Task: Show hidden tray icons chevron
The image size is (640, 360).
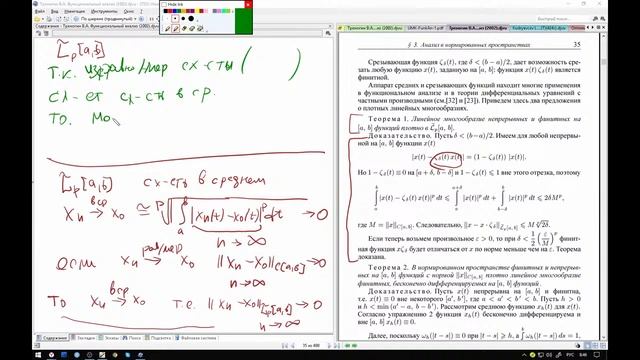Action: [524, 355]
